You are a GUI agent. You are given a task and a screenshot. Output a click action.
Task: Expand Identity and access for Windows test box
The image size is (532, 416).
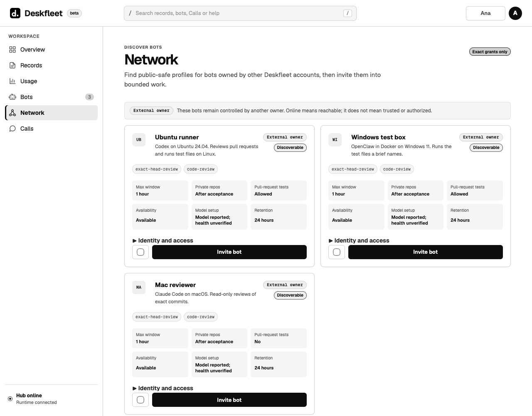pos(359,240)
